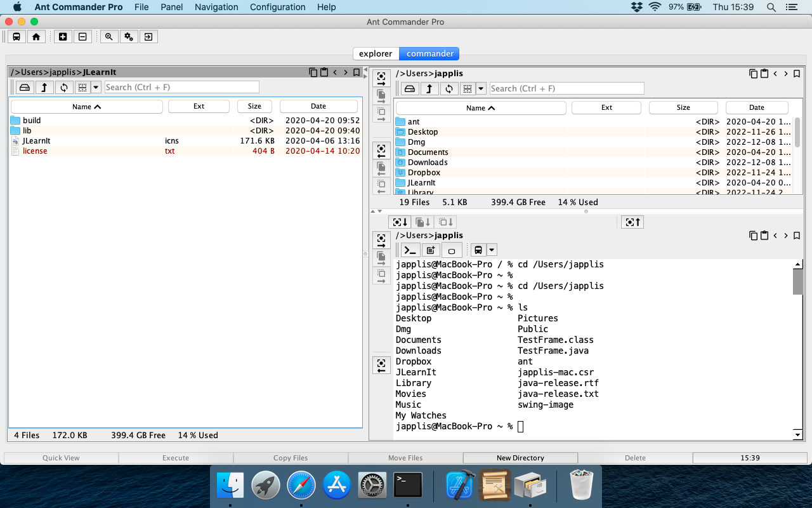Go up one folder in upper right file panel
812x508 pixels.
pos(430,89)
